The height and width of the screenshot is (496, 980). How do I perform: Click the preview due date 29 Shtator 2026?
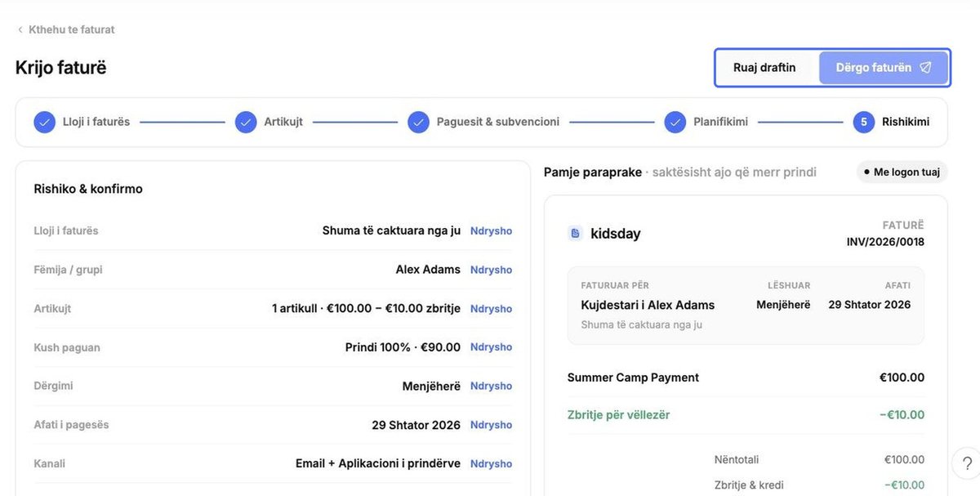[x=870, y=305]
